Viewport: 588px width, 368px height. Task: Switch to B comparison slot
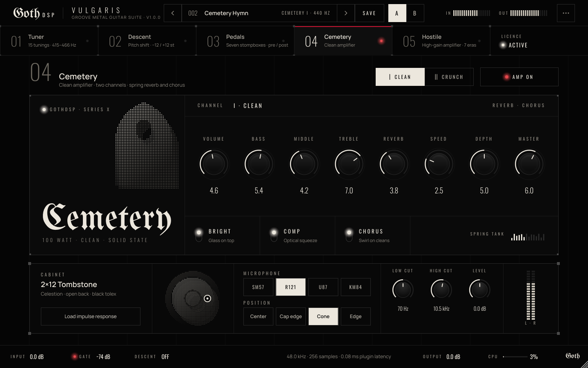pos(415,13)
